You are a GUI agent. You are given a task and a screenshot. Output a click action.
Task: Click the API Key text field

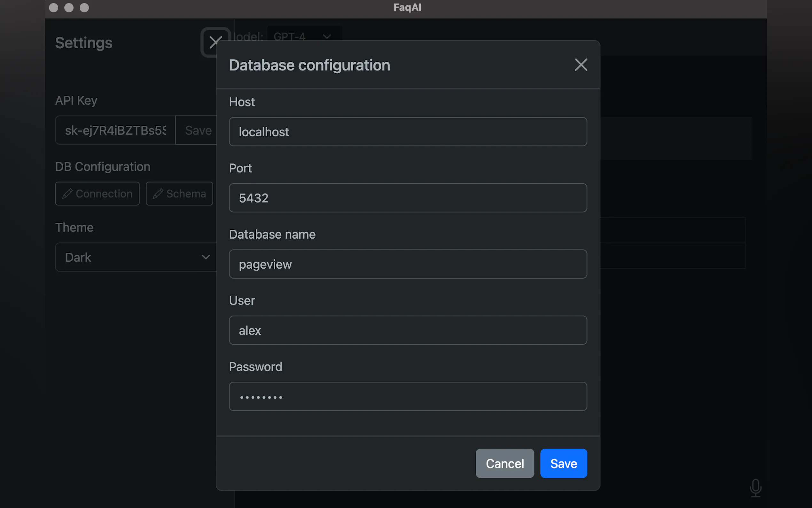click(x=115, y=131)
